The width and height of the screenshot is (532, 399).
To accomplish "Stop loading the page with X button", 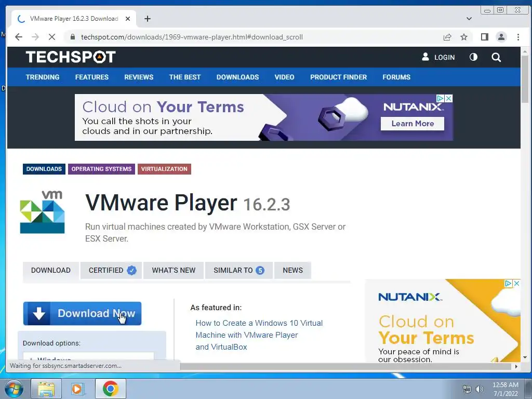I will [x=52, y=37].
